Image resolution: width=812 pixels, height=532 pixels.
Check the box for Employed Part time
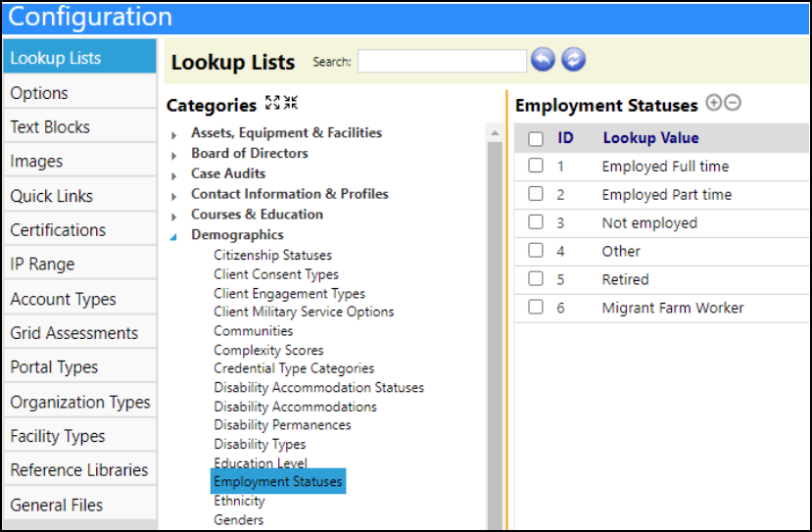[x=536, y=194]
